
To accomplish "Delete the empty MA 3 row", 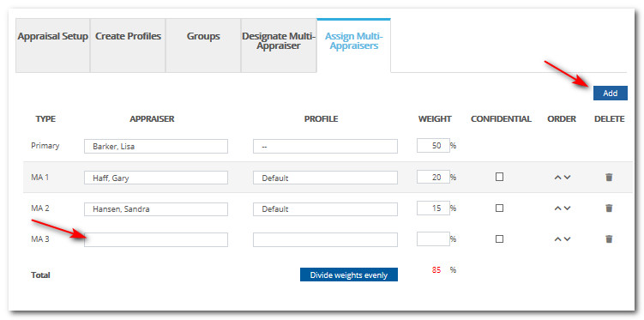I will 609,239.
